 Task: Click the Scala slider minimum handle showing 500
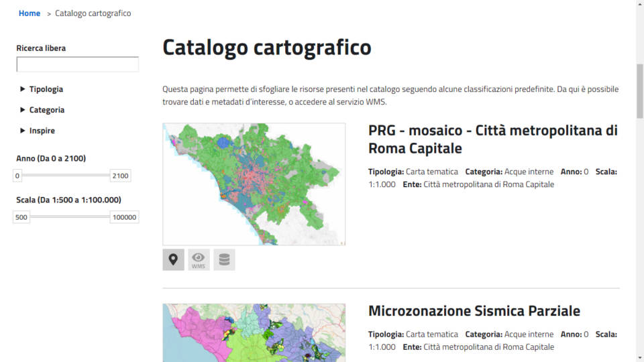(x=21, y=217)
